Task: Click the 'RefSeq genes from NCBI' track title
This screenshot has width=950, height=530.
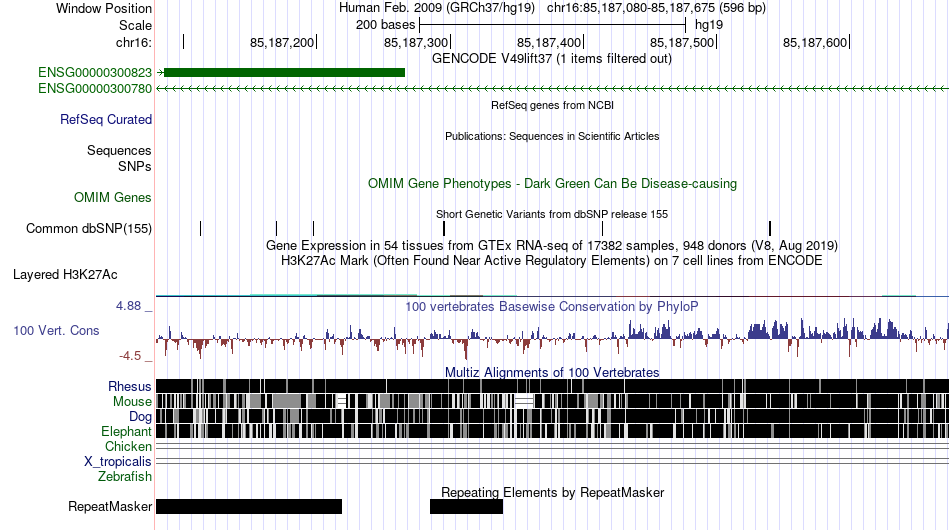Action: pos(552,105)
